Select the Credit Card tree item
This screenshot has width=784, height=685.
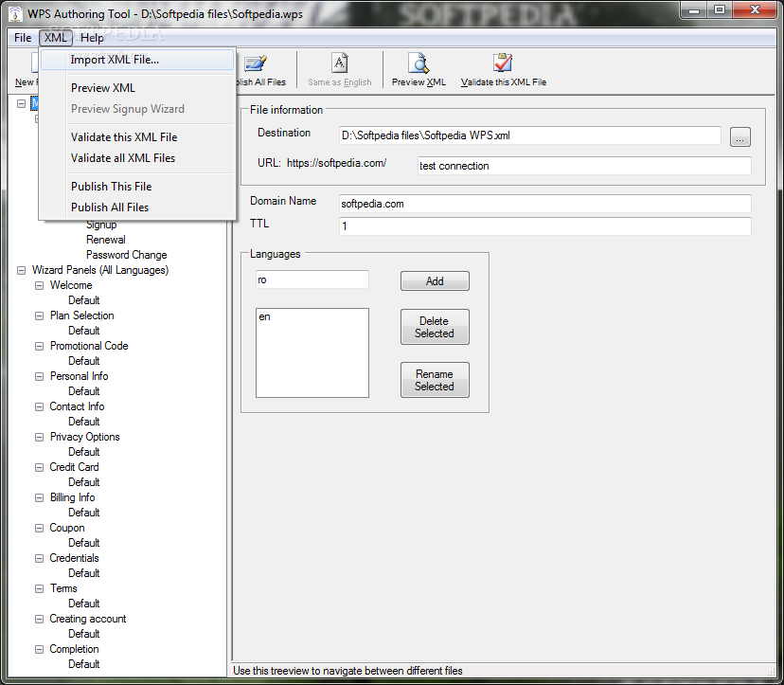pyautogui.click(x=74, y=467)
